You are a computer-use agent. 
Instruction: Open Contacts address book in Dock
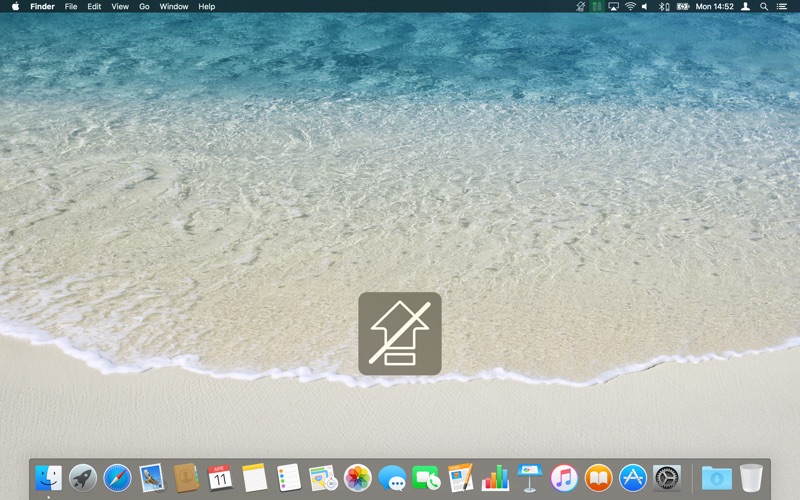186,478
